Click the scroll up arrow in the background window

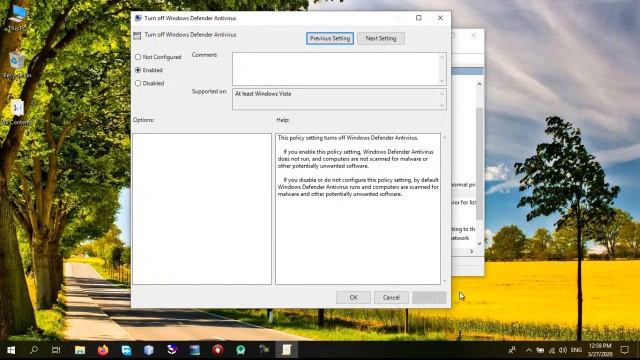click(x=480, y=84)
